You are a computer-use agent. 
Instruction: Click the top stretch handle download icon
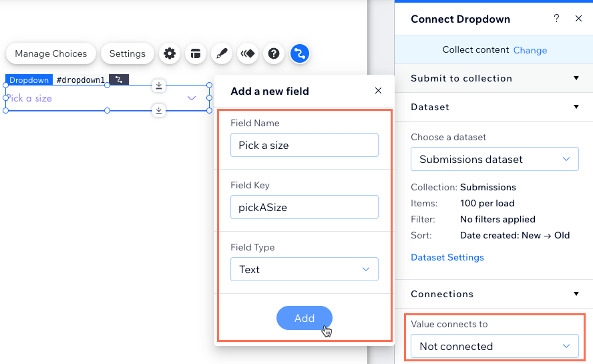[159, 85]
